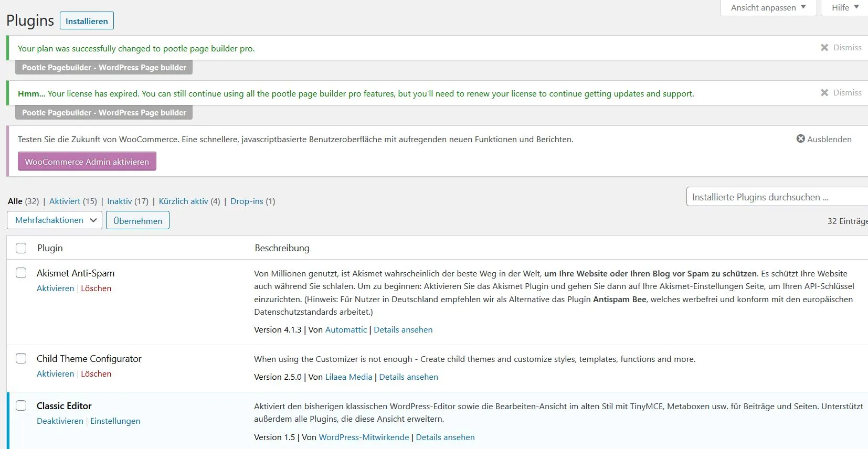Select the Classic Editor plugin checkbox
This screenshot has height=449, width=868.
(x=21, y=405)
